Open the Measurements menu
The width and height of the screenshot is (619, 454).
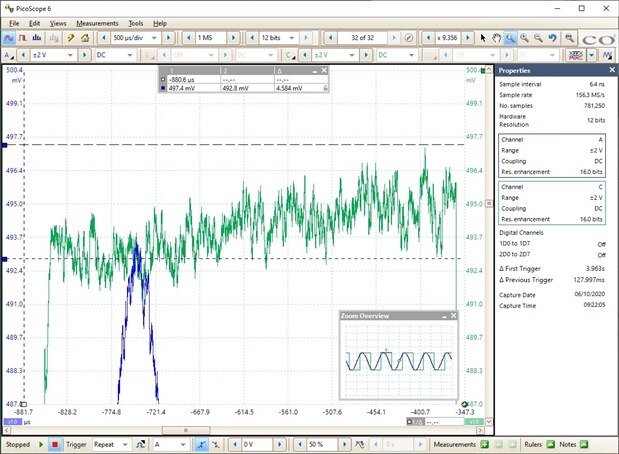[96, 22]
